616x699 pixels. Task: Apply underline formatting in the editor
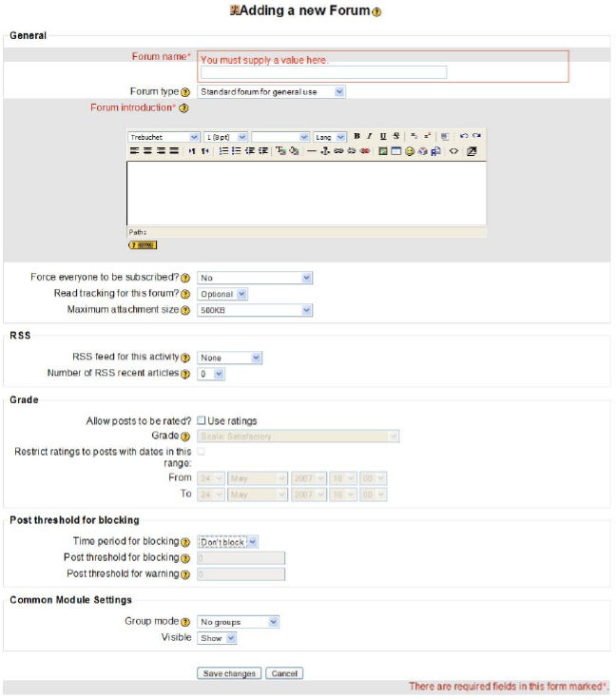(382, 137)
